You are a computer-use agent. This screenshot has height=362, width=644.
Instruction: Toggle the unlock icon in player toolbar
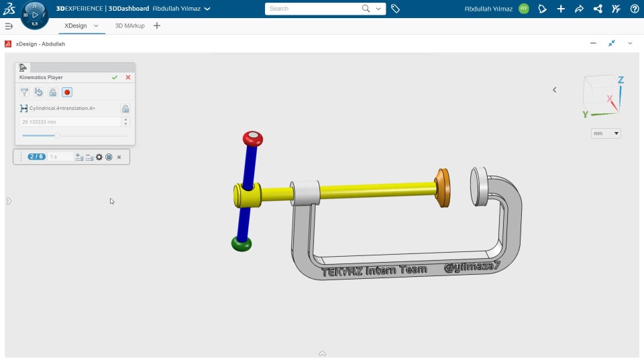click(52, 93)
